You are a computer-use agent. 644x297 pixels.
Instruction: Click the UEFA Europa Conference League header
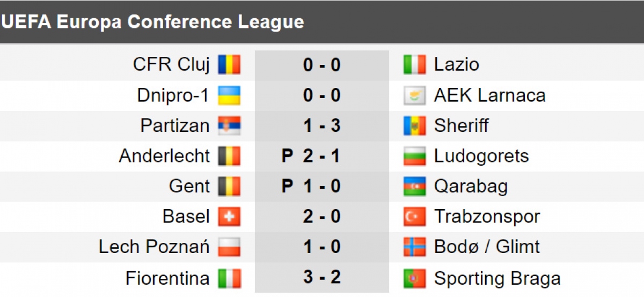point(153,22)
